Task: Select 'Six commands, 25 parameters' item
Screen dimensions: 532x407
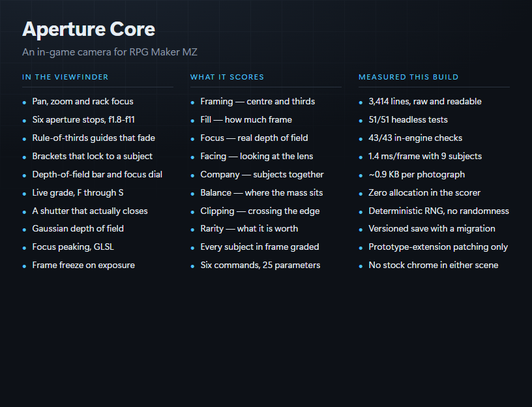Action: click(260, 265)
